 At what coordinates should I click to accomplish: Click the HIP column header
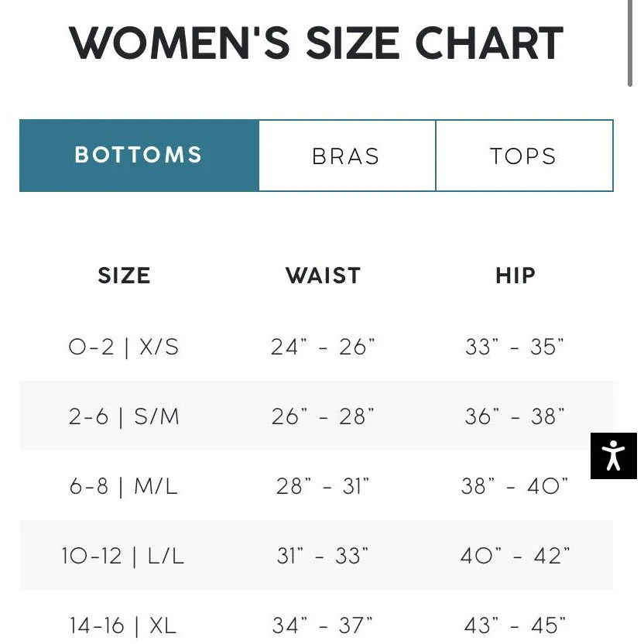click(x=516, y=276)
